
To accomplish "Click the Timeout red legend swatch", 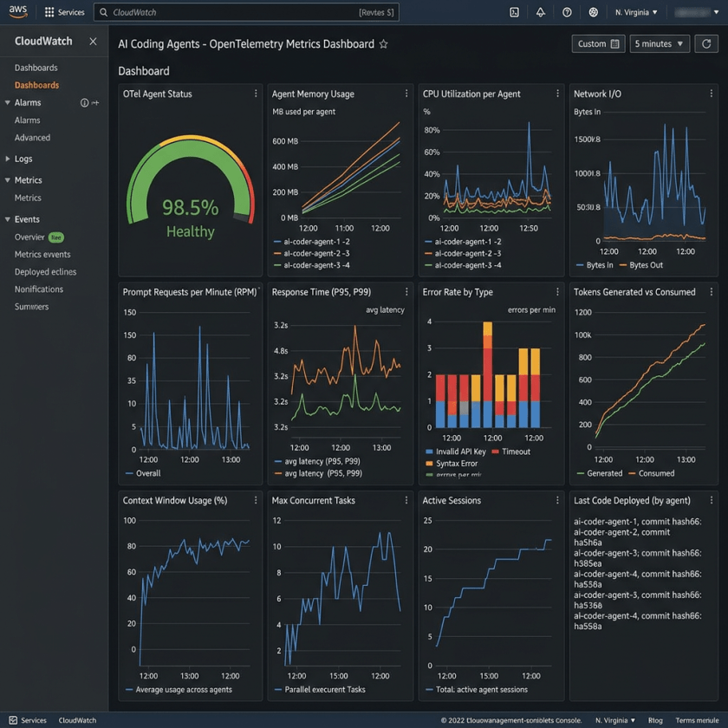I will pos(495,452).
